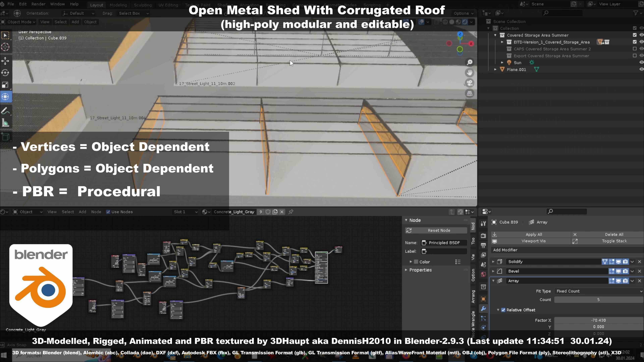Expand the Properties section in Node panel

pos(406,270)
